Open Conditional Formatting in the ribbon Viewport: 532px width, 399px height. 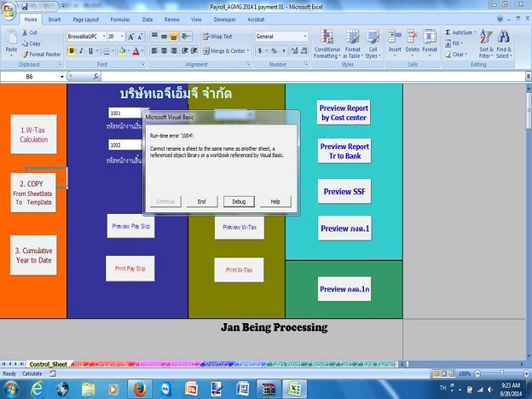(x=327, y=43)
